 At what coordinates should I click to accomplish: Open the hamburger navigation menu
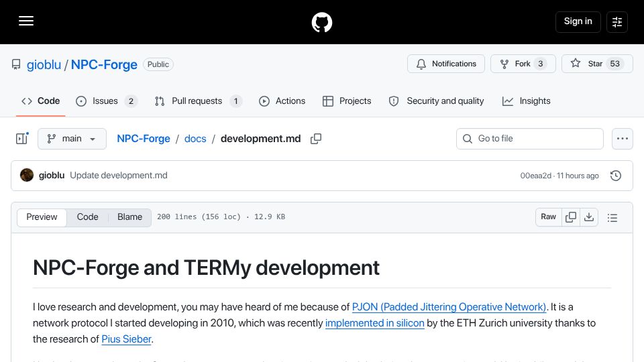[26, 21]
